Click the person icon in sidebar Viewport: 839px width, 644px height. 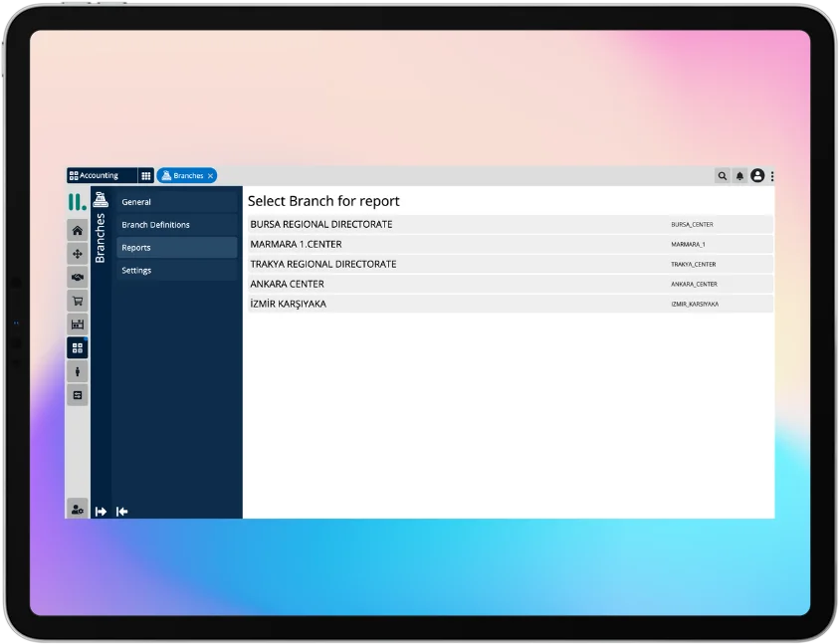coord(77,371)
